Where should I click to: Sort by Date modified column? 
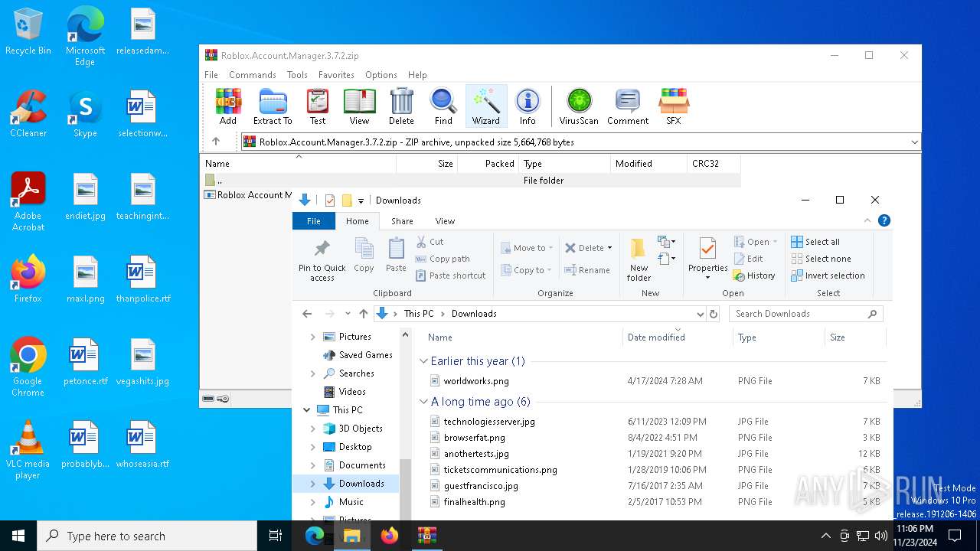pyautogui.click(x=678, y=337)
